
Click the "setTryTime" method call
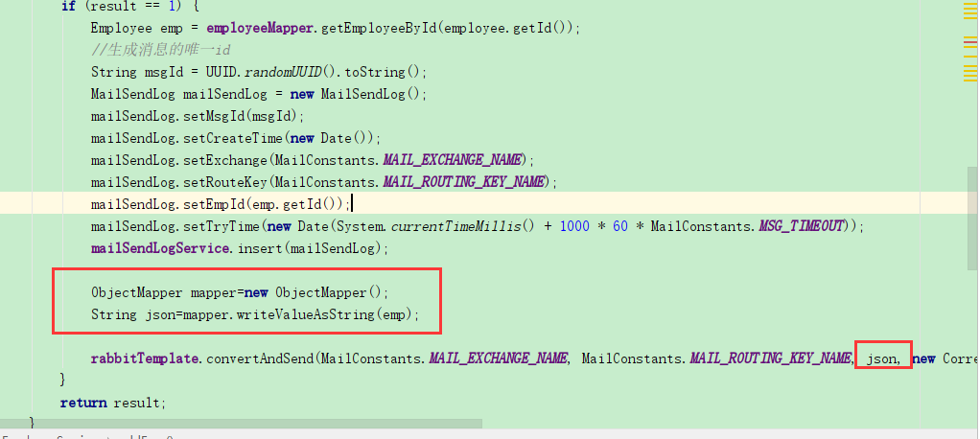tap(222, 226)
